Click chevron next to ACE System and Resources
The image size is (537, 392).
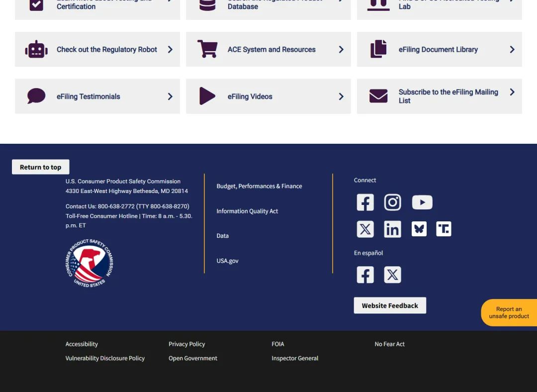(341, 49)
